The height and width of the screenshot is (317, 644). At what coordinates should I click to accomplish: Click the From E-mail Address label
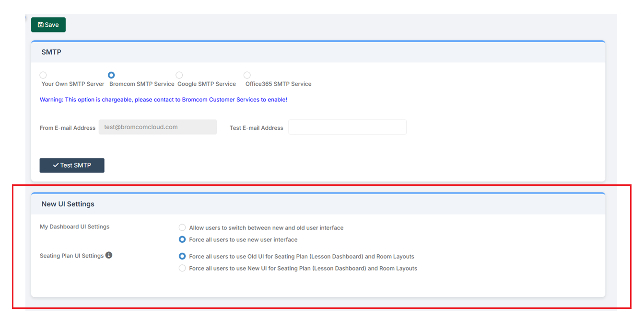click(67, 128)
